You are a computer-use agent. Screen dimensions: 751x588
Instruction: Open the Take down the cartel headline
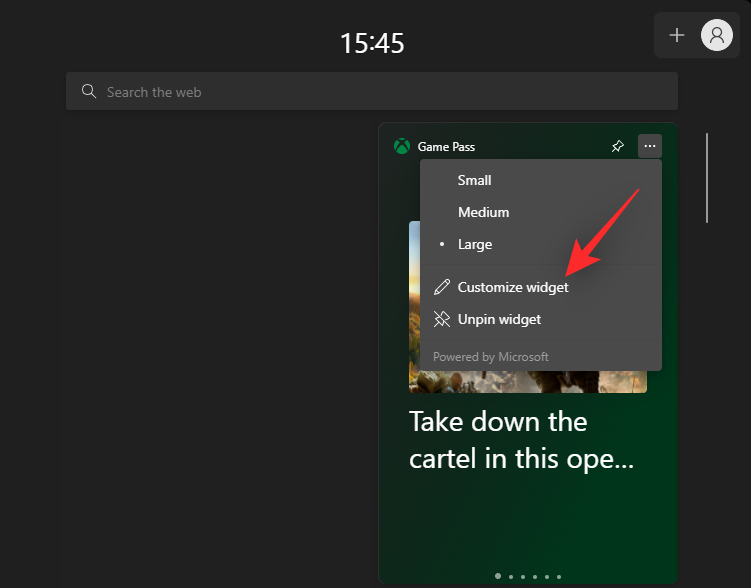(x=521, y=440)
